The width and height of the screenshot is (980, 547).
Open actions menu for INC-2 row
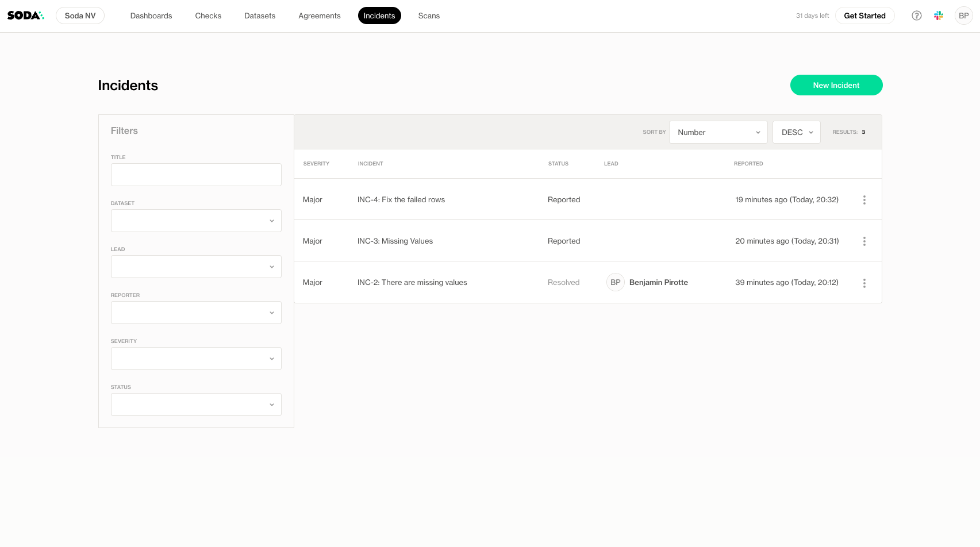[x=864, y=283]
